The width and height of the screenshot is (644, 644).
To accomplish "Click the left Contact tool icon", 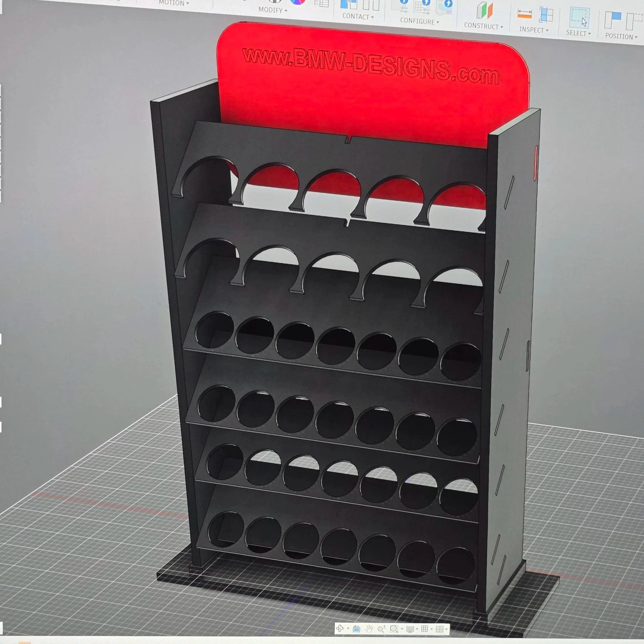I will coord(349,5).
